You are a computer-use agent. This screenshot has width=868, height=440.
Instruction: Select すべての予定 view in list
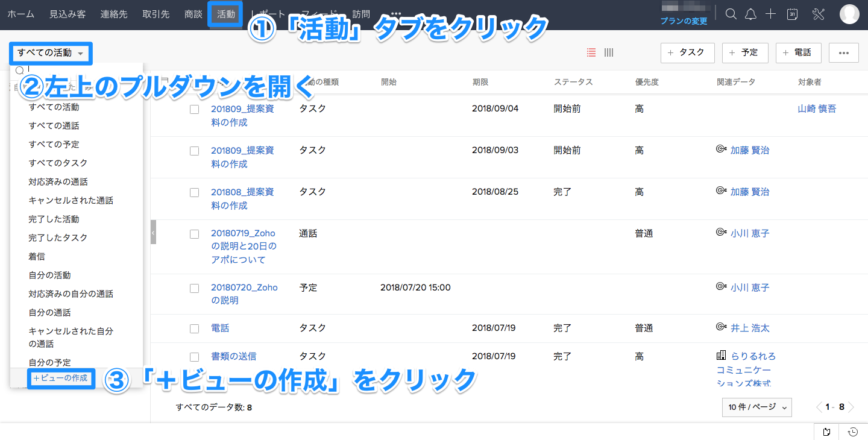54,145
